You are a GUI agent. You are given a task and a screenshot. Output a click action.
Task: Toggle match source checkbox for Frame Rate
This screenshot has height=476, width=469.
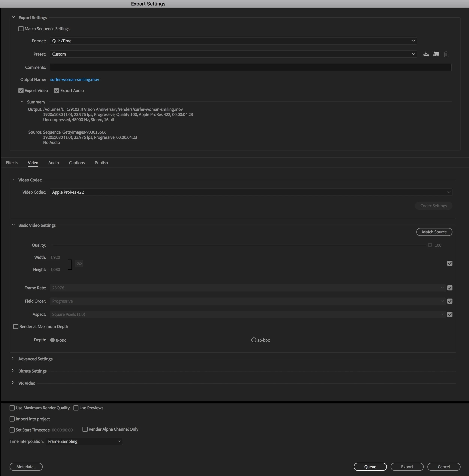coord(449,288)
